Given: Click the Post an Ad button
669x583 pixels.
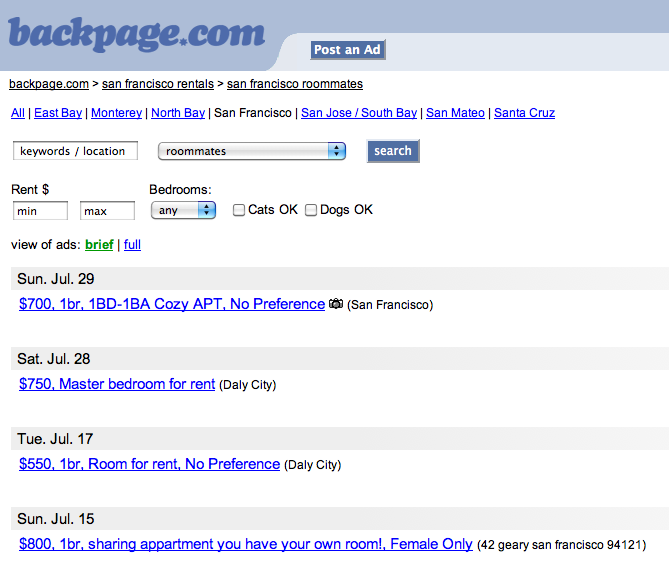Looking at the screenshot, I should [x=348, y=50].
